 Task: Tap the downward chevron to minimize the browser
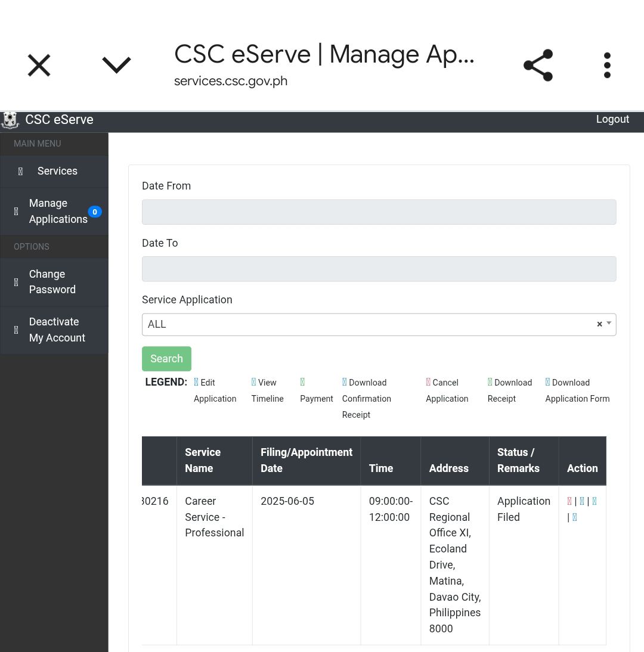116,66
